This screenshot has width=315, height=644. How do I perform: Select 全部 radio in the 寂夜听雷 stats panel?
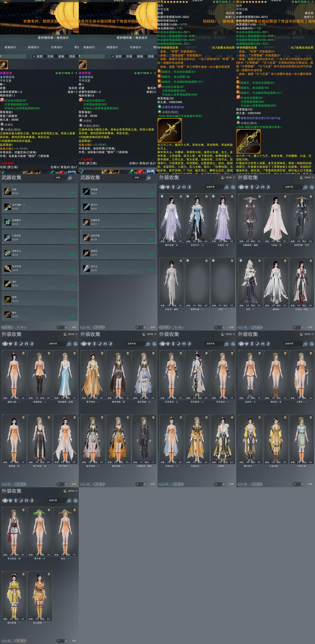(x=113, y=56)
